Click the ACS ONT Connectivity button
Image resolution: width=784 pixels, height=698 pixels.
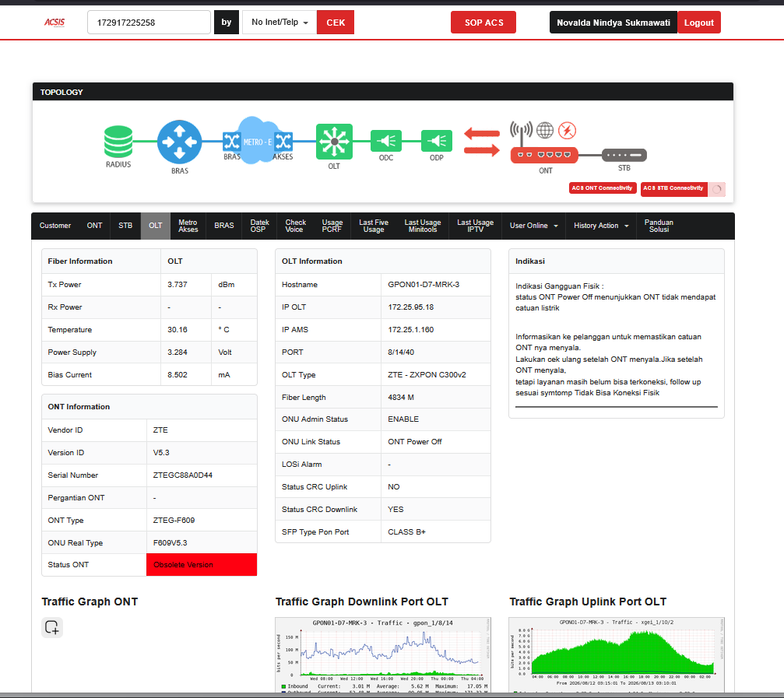603,188
